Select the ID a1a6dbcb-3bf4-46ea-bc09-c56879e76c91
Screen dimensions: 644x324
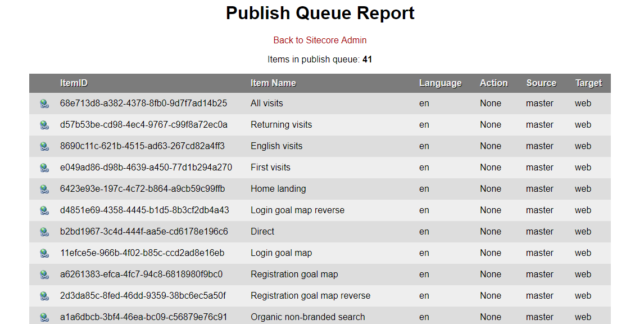(x=143, y=317)
